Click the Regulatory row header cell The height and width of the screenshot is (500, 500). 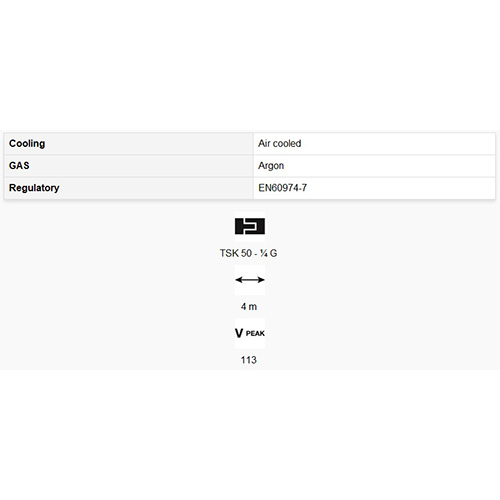point(129,188)
